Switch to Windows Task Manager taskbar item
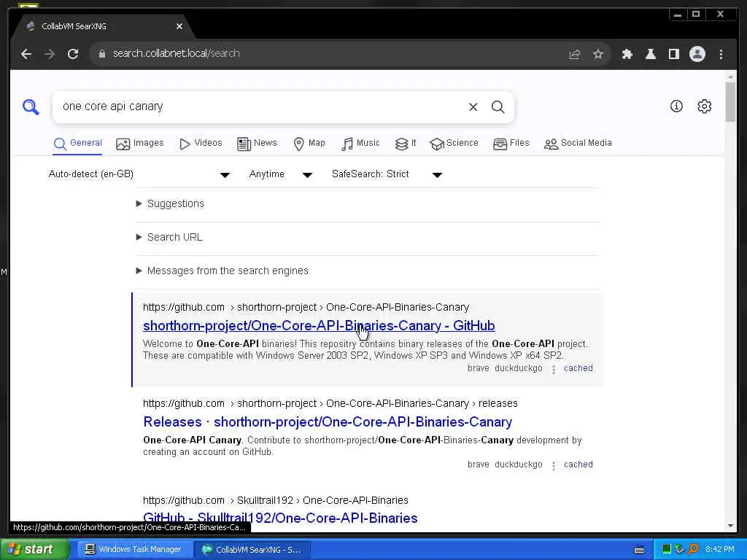Screen dimensions: 747x560 point(134,550)
